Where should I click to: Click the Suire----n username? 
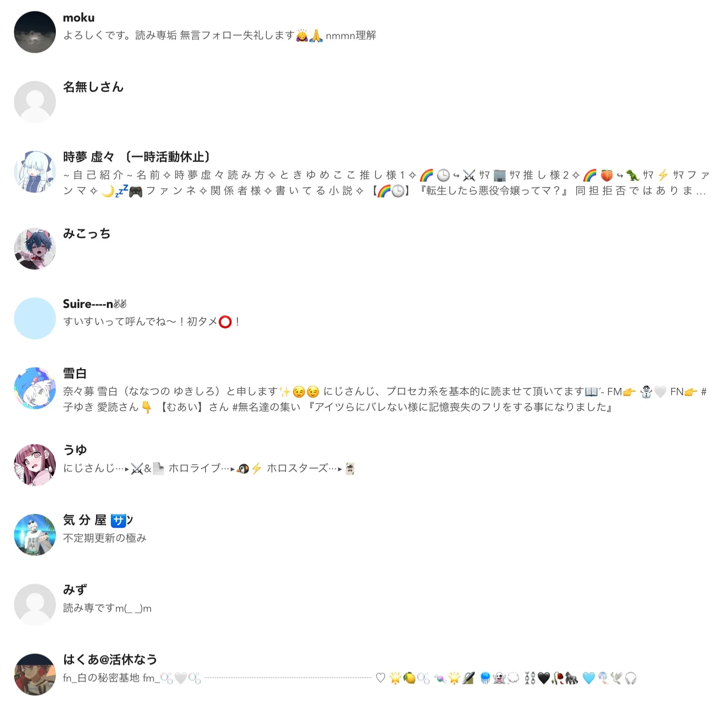click(x=95, y=304)
